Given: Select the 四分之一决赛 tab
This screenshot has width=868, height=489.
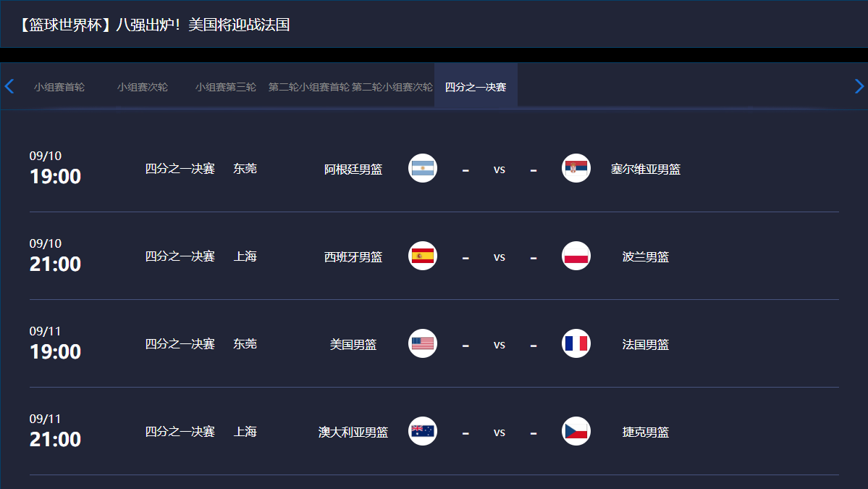Looking at the screenshot, I should point(476,87).
